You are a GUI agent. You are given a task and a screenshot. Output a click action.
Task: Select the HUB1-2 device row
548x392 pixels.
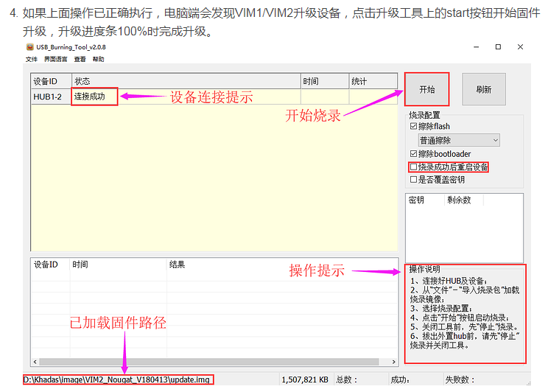pos(214,97)
